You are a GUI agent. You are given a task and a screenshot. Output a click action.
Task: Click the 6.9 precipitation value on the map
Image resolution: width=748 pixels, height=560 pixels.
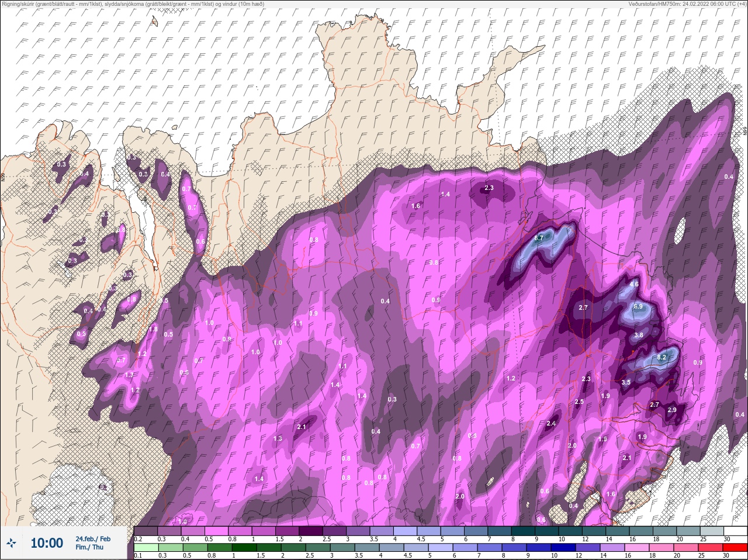(x=638, y=306)
